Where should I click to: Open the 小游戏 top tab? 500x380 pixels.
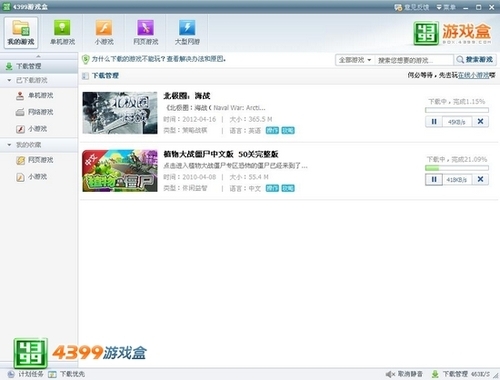104,32
